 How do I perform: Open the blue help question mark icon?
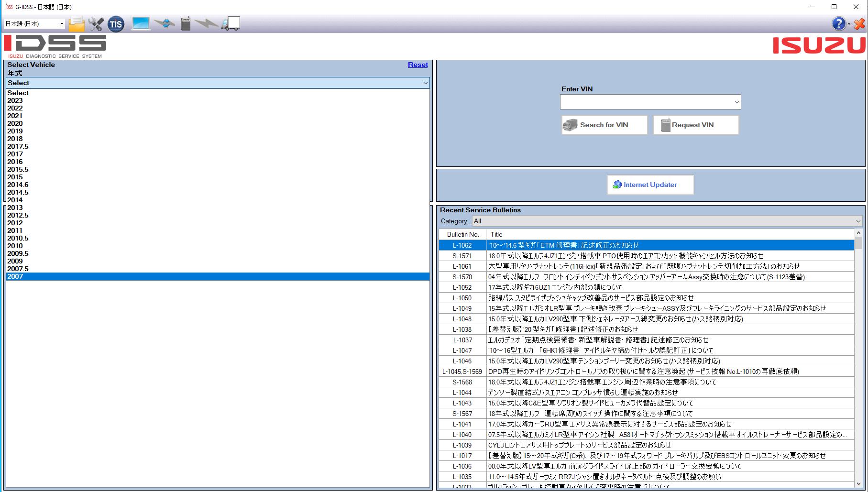coord(838,23)
